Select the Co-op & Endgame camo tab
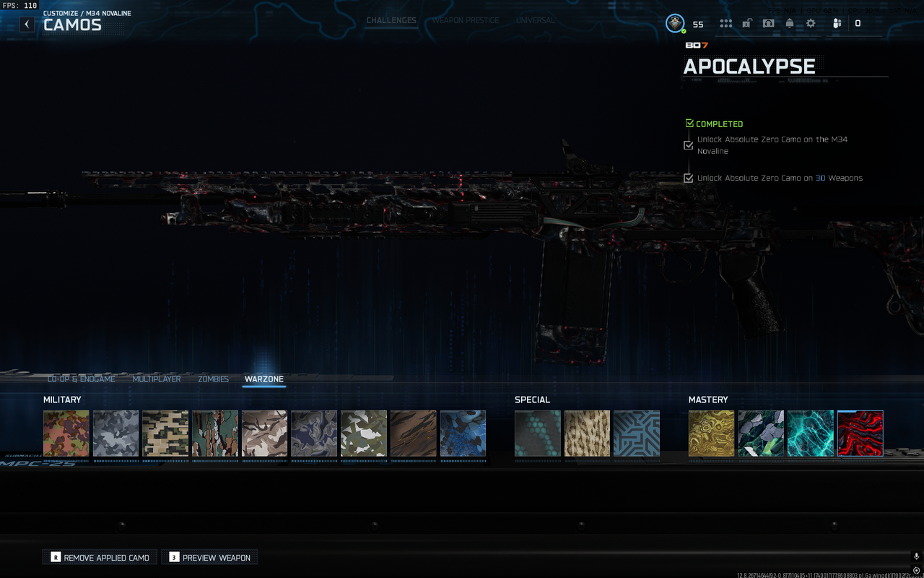Screen dimensions: 924x578 pos(81,379)
